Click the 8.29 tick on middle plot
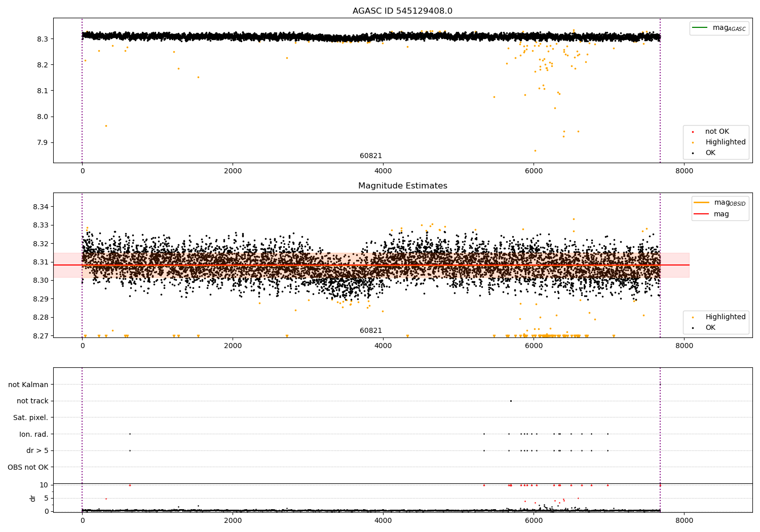The height and width of the screenshot is (532, 760). click(41, 299)
